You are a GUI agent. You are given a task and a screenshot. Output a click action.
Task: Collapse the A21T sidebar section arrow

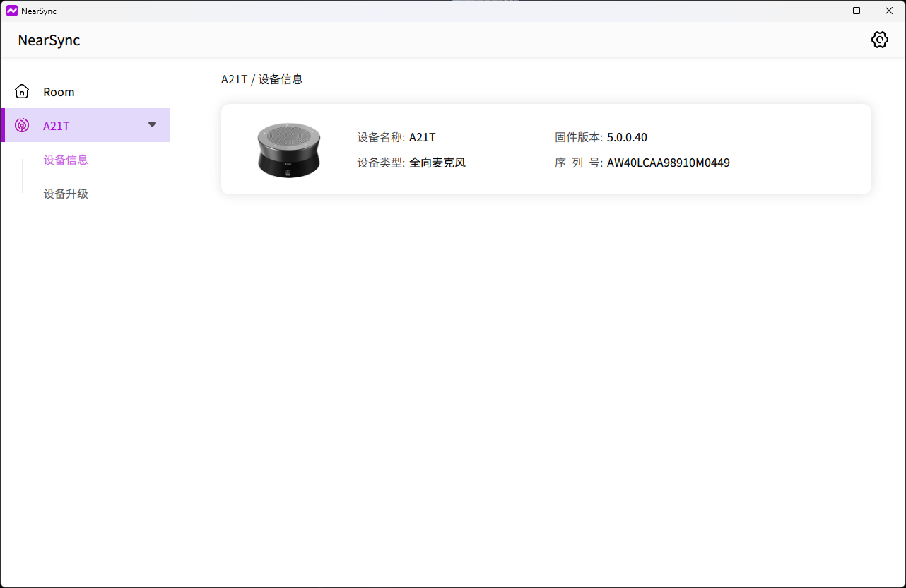152,125
